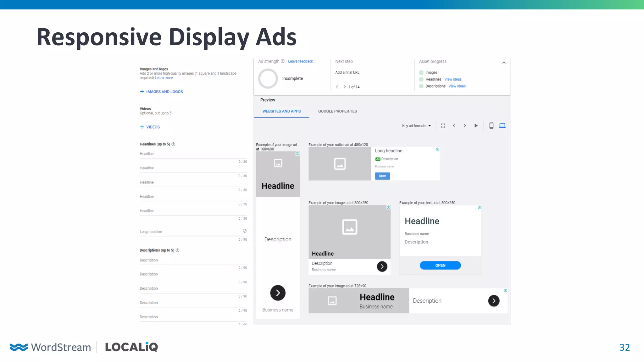
Task: Click the Images progress indicator dot
Action: [x=421, y=73]
